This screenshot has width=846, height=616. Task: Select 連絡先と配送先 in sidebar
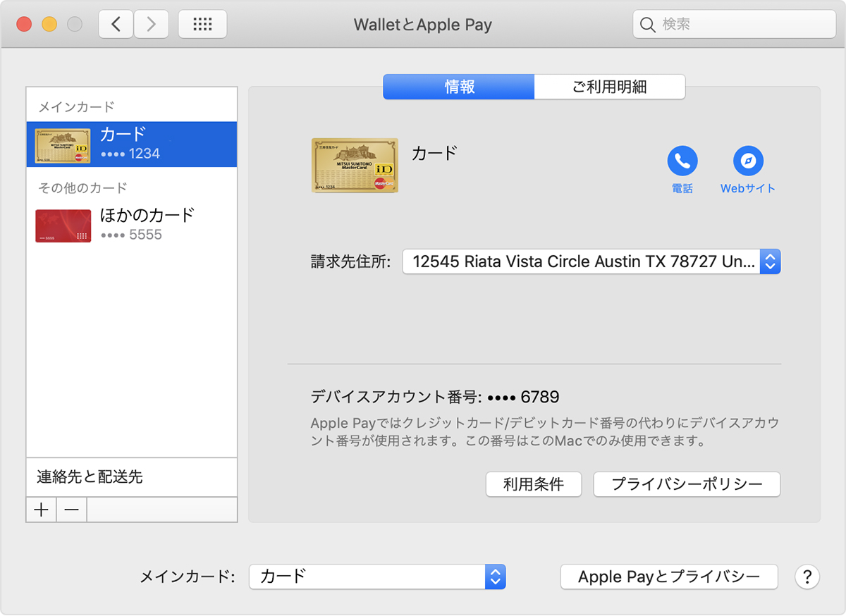tap(132, 477)
